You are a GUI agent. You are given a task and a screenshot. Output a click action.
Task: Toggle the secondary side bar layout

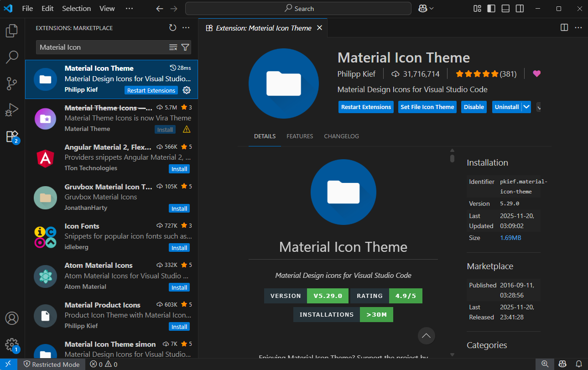tap(520, 9)
